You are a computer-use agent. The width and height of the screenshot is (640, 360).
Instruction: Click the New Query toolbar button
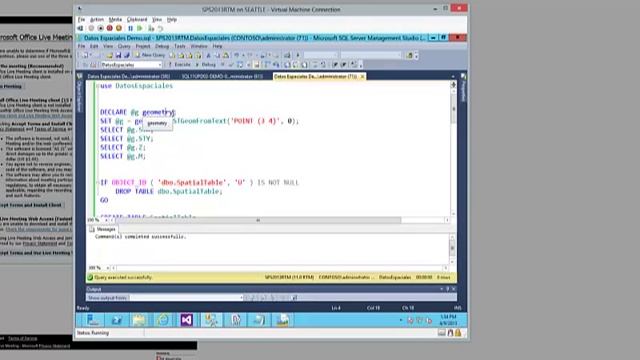click(x=149, y=55)
